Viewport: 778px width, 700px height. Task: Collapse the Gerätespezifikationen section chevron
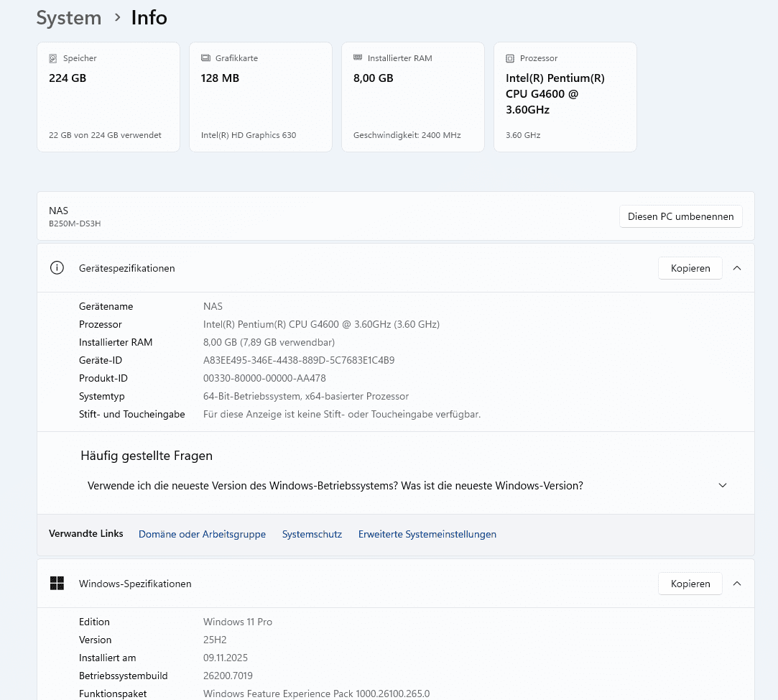pyautogui.click(x=736, y=268)
